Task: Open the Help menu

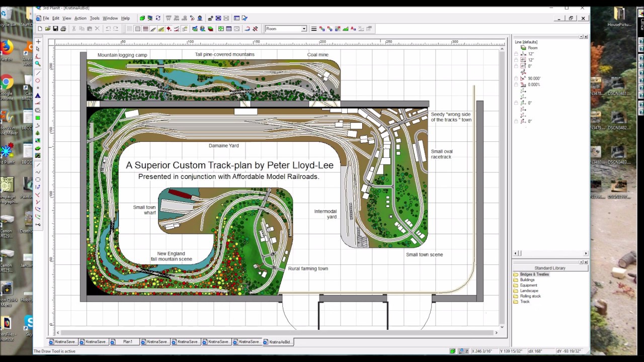Action: point(125,18)
